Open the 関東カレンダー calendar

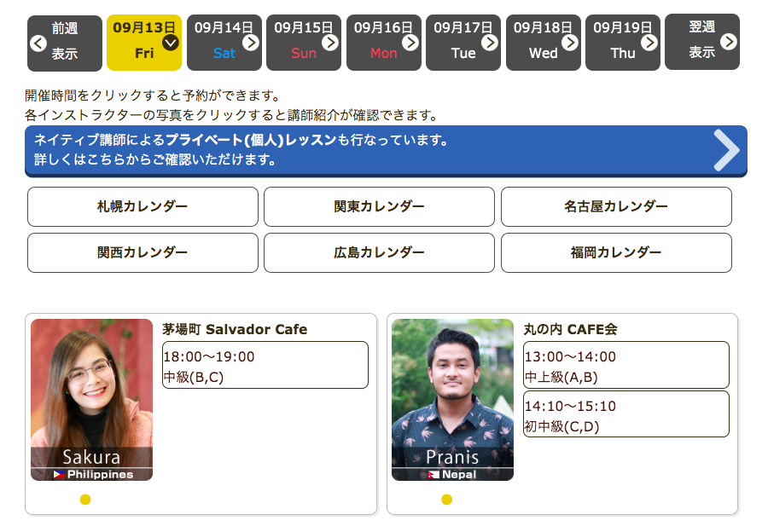(379, 206)
